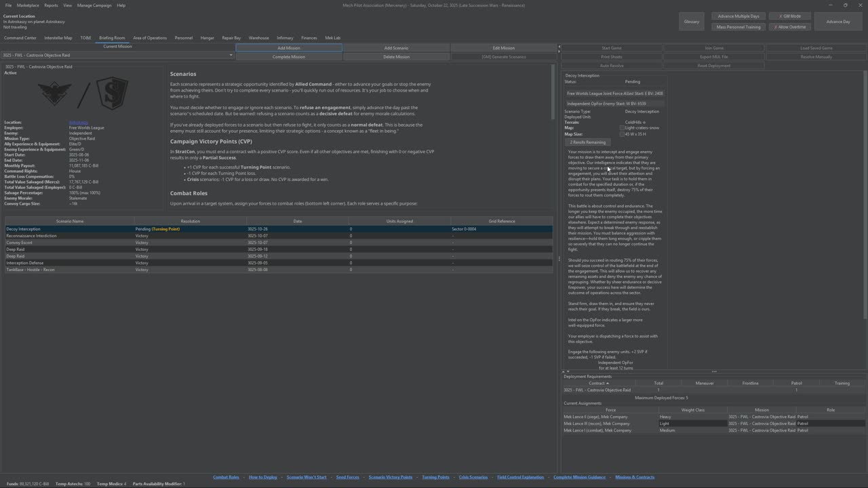Open the Scenario Victory Points link
868x488 pixels.
coord(391,477)
